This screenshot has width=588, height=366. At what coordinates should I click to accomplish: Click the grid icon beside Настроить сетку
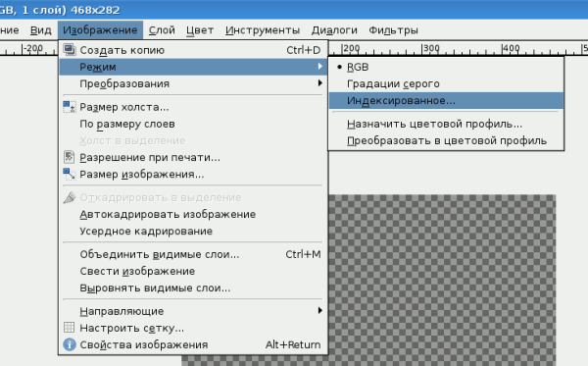[x=69, y=328]
